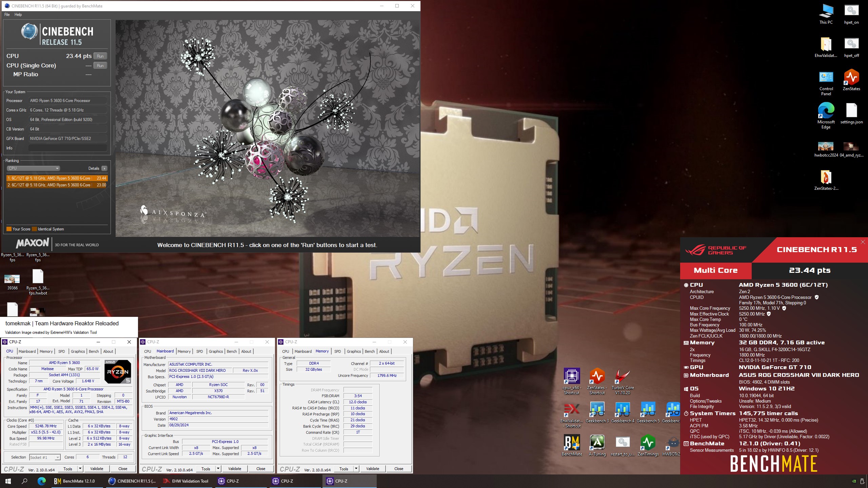Open Ryzen_5_36... fps.hwbot file on desktop
Viewport: 868px width, 488px height.
[x=38, y=282]
